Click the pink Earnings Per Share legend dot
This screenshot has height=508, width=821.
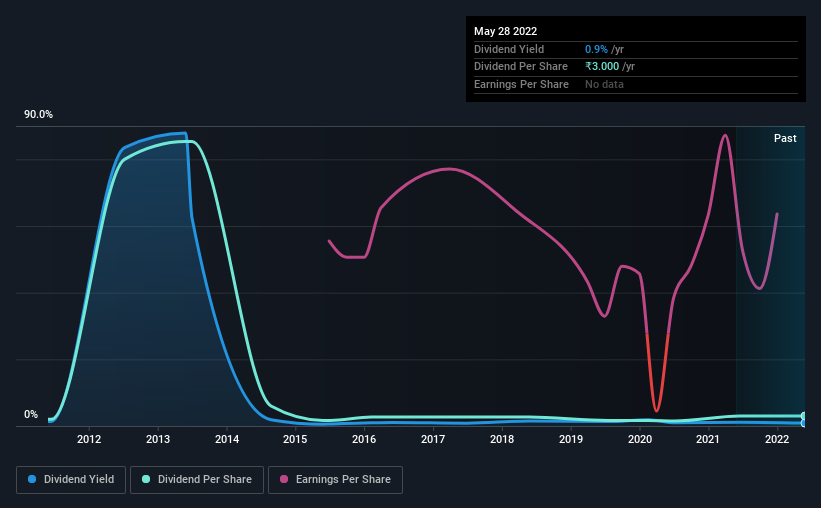[x=284, y=479]
